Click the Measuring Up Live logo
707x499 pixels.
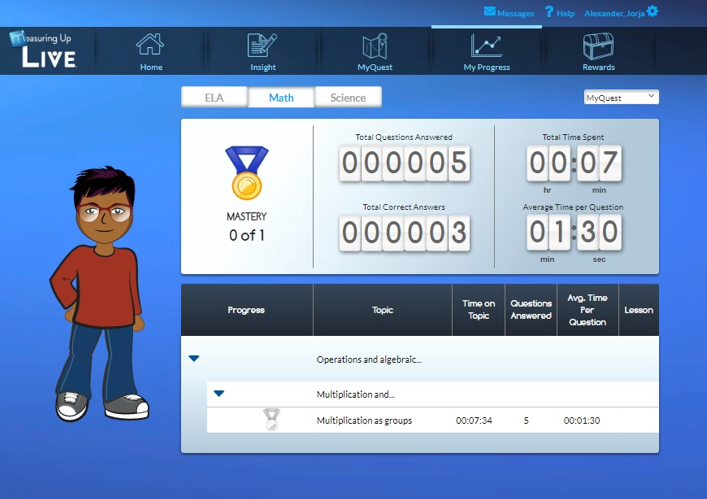point(43,50)
